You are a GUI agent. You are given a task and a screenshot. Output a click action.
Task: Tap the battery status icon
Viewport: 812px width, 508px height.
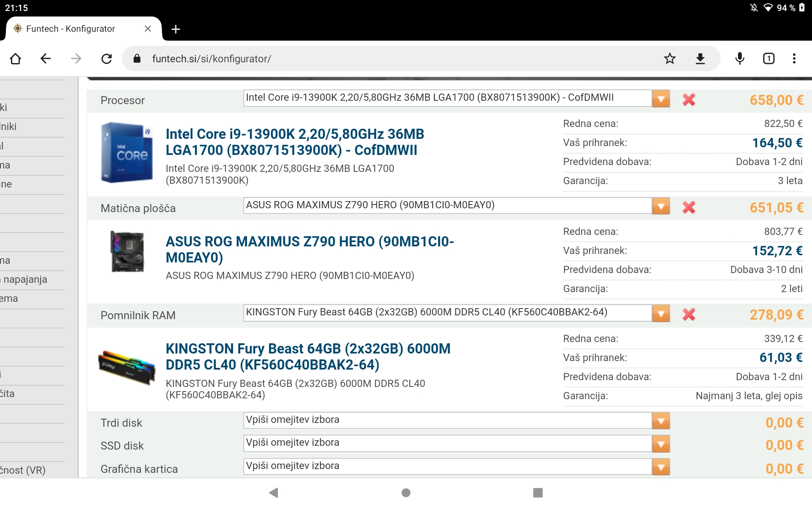tap(802, 8)
